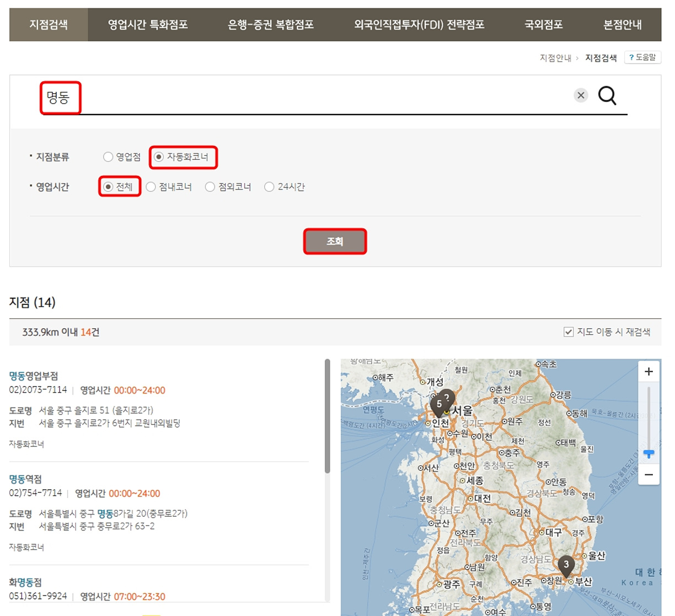Click the 지점검색 breadcrumb text
Screen dimensions: 675x616
pos(601,58)
